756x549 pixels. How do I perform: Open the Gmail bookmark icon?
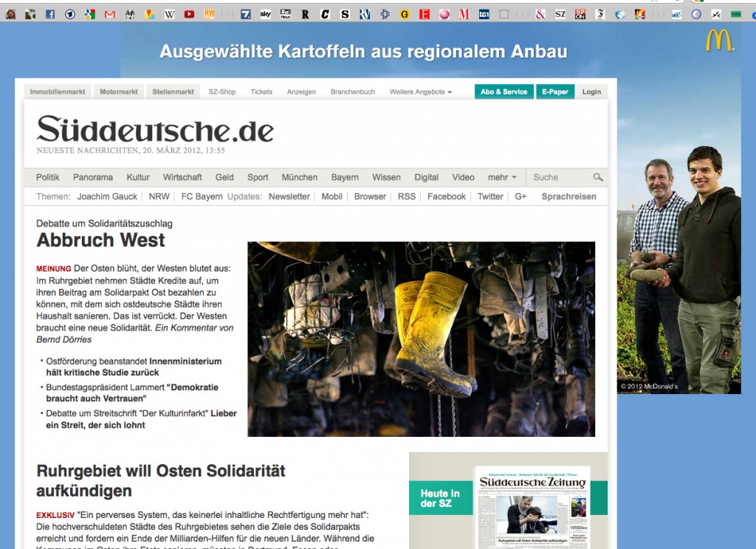(110, 15)
